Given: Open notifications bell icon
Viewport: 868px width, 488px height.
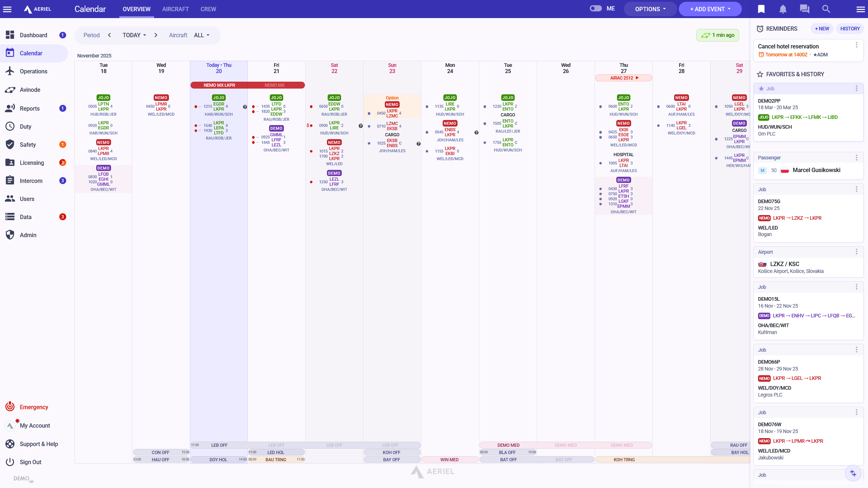Looking at the screenshot, I should coord(783,9).
